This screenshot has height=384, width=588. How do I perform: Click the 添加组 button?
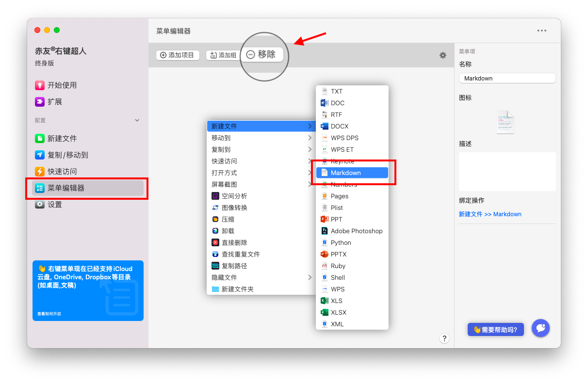223,55
